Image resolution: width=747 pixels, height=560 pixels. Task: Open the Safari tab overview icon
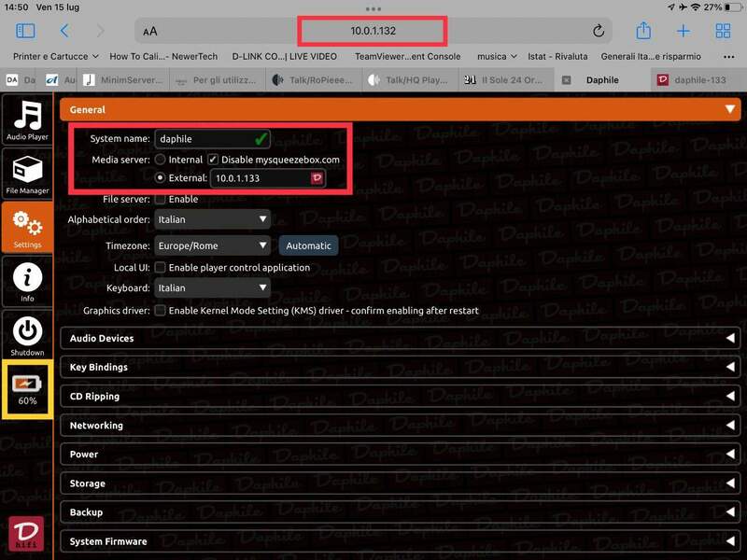pyautogui.click(x=723, y=31)
